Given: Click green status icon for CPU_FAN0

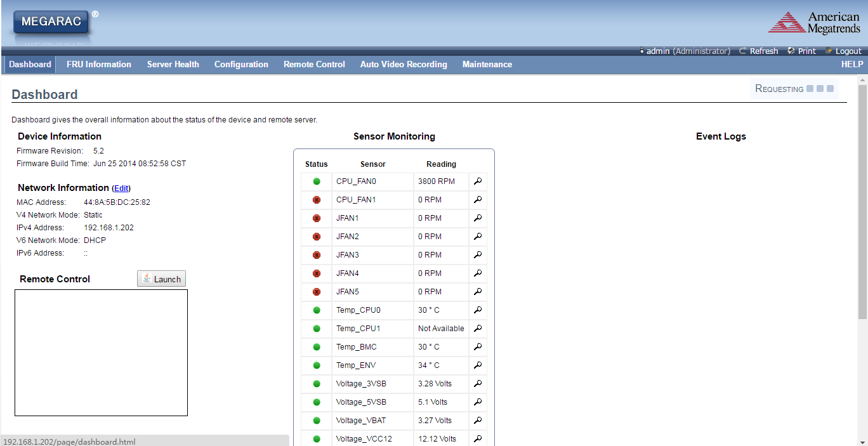Looking at the screenshot, I should point(317,181).
